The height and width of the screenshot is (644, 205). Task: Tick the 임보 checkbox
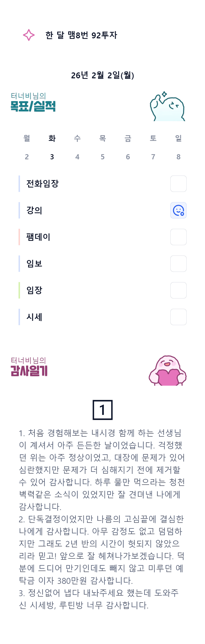pos(178,264)
